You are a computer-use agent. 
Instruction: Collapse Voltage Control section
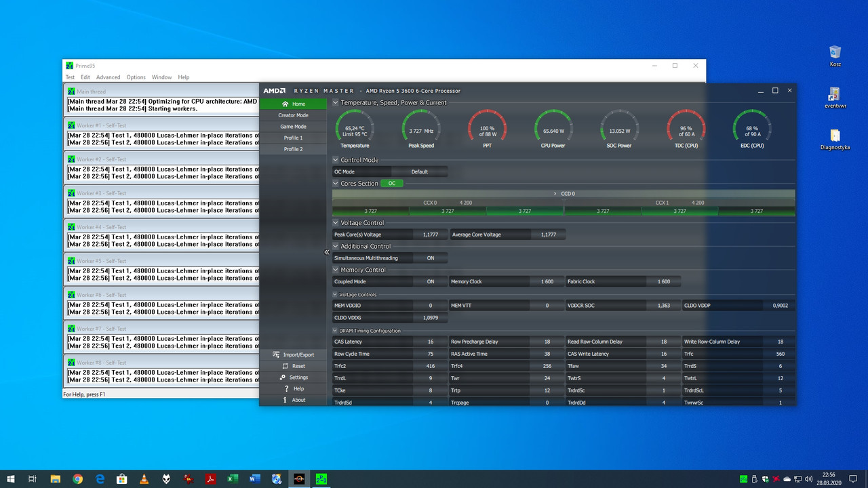[335, 222]
